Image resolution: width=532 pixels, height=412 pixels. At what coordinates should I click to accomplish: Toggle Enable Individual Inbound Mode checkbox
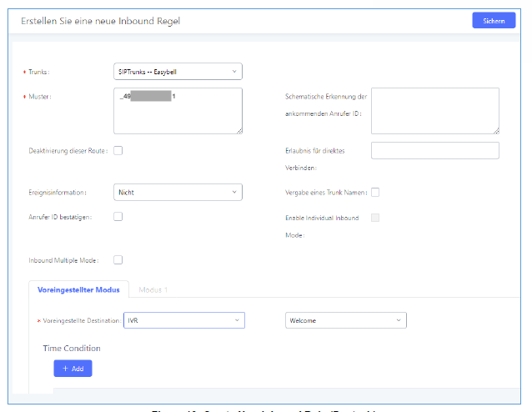(x=375, y=218)
